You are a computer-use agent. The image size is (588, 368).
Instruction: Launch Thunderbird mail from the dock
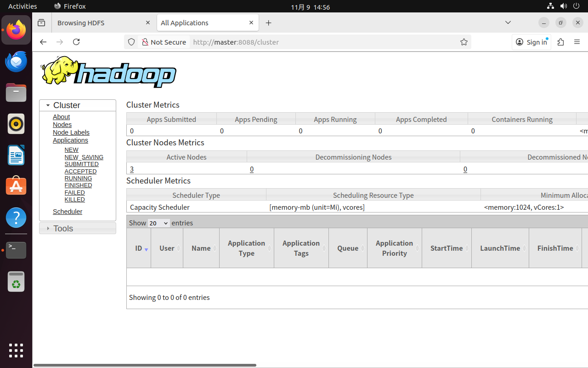pyautogui.click(x=16, y=61)
